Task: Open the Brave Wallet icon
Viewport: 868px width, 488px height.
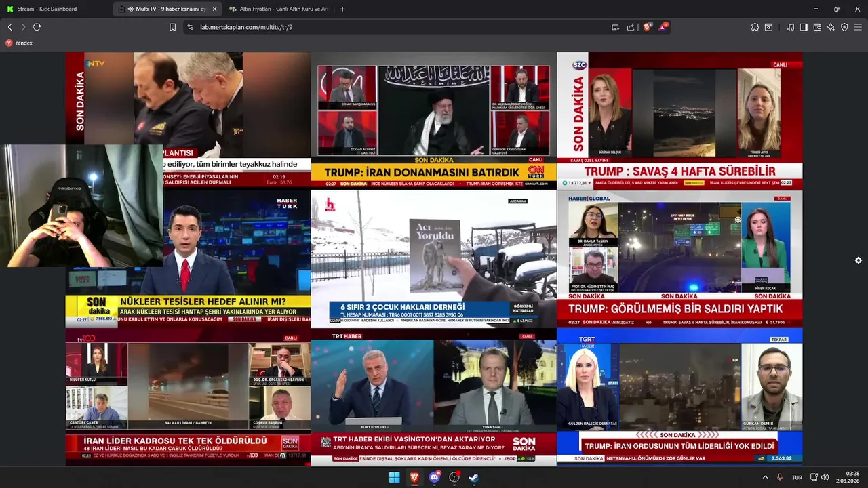Action: point(817,27)
